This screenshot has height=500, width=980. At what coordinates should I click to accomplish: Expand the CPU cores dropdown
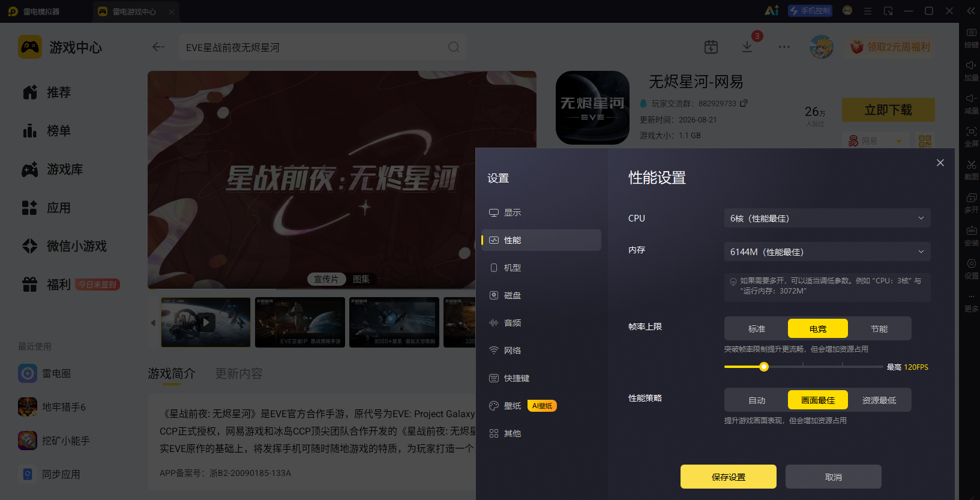(828, 218)
